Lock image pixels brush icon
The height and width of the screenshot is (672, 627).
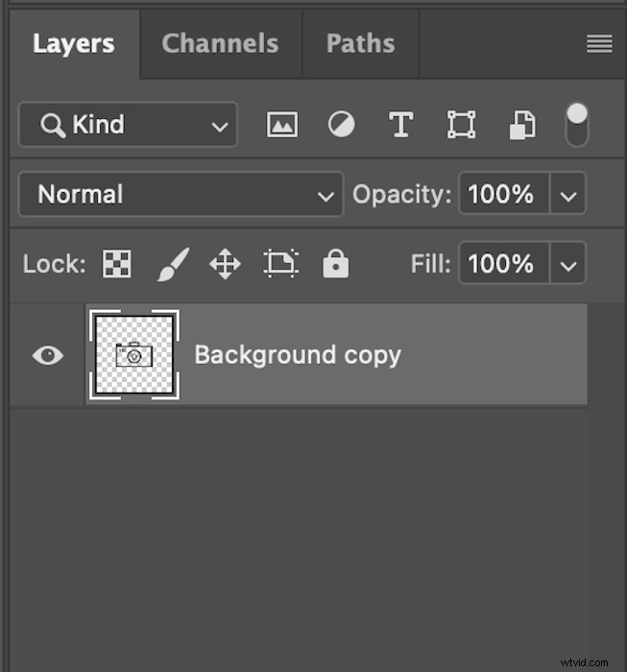click(x=173, y=264)
